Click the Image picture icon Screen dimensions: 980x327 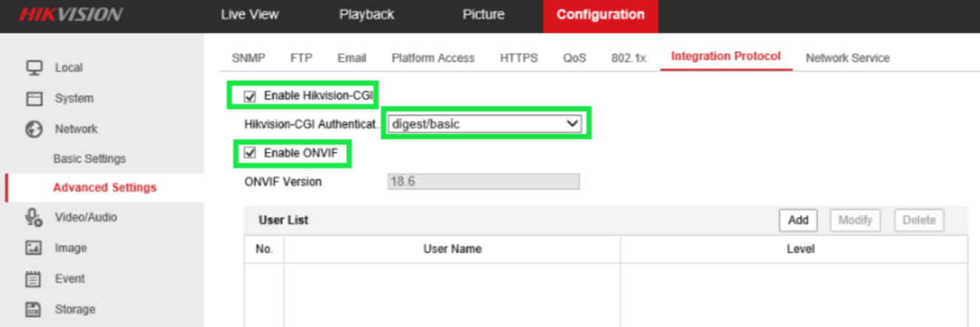pos(34,249)
